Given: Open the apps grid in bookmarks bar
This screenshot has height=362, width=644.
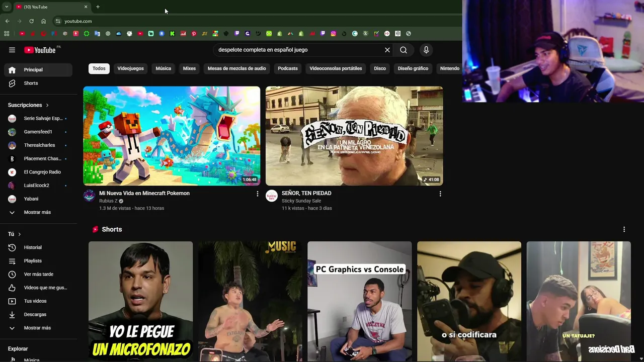Looking at the screenshot, I should 7,34.
